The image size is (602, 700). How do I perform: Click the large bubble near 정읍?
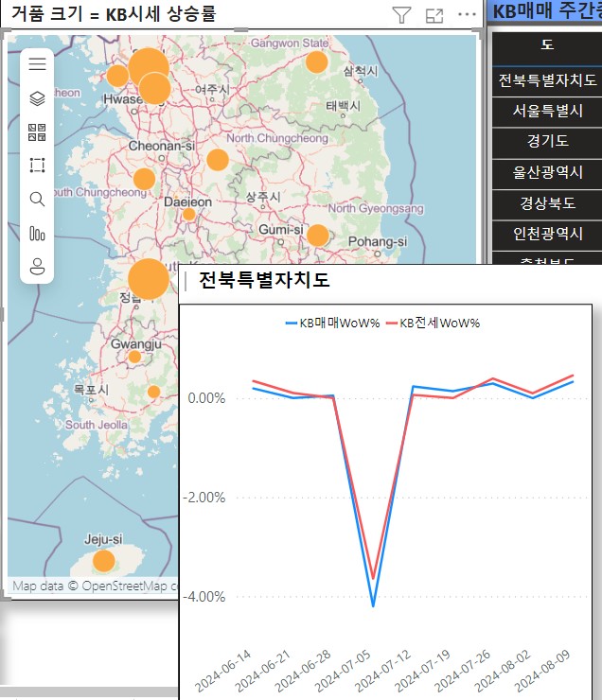pyautogui.click(x=149, y=279)
